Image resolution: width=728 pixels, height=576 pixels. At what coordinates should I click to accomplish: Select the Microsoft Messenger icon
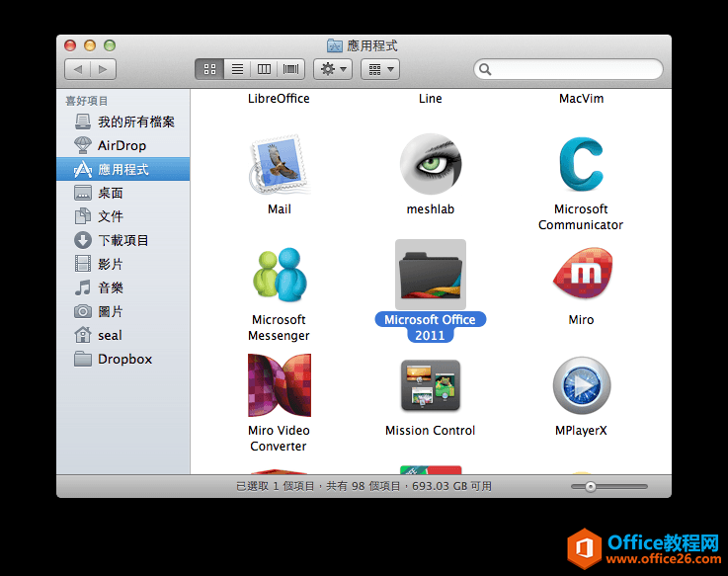[x=279, y=275]
